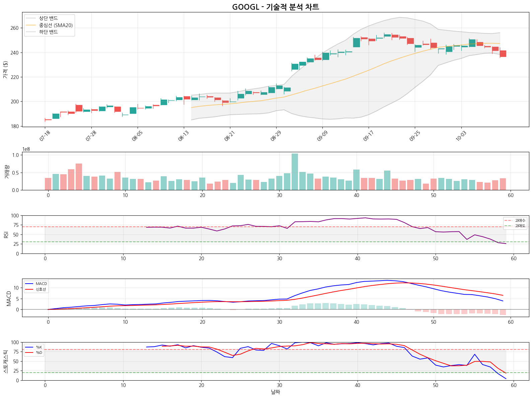Click the GOOGL 기술적 분석 차트 title
The height and width of the screenshot is (398, 532).
coord(275,7)
